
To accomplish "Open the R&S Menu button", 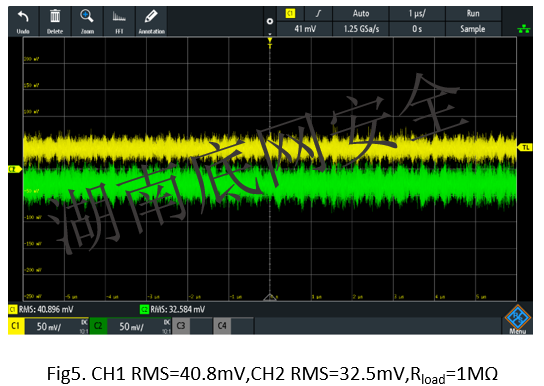I will pyautogui.click(x=518, y=319).
